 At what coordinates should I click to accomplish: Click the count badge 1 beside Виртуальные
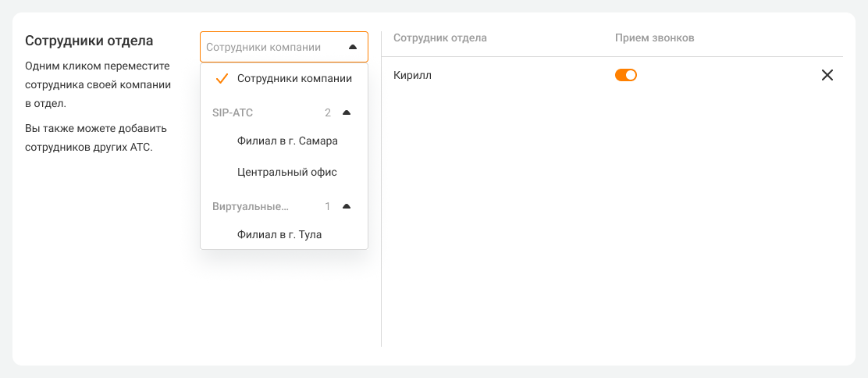[328, 206]
